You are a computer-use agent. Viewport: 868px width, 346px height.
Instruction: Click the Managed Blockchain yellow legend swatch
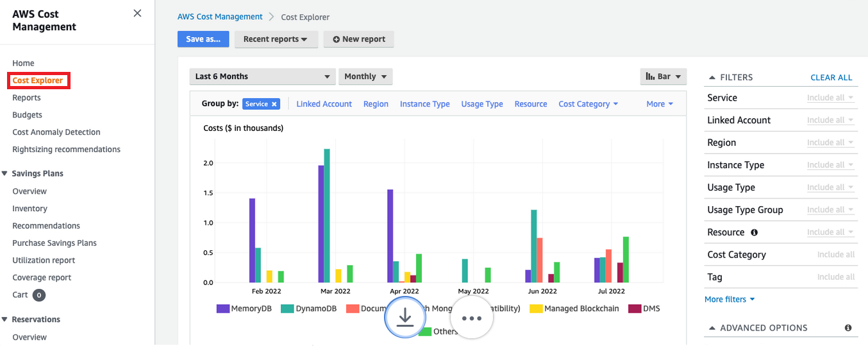(536, 309)
